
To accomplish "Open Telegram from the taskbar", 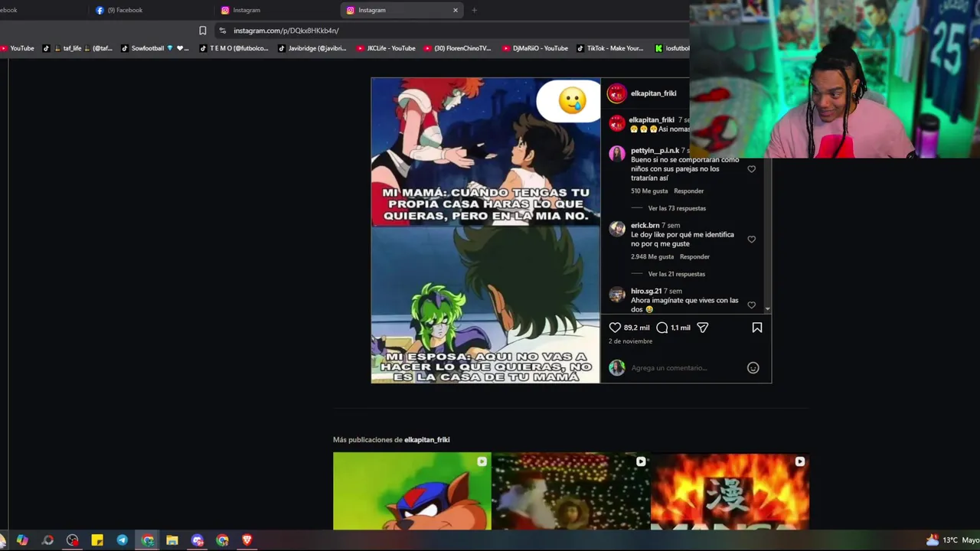I will point(122,540).
